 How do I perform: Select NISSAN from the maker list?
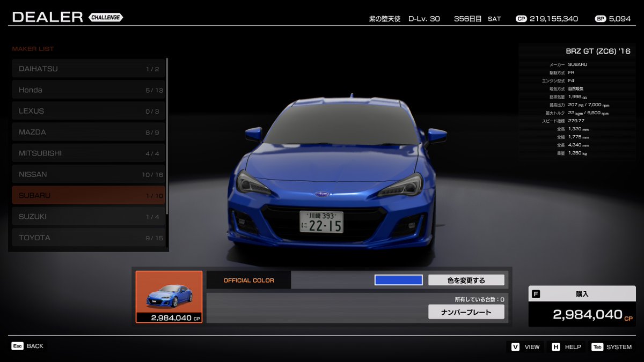pos(89,174)
